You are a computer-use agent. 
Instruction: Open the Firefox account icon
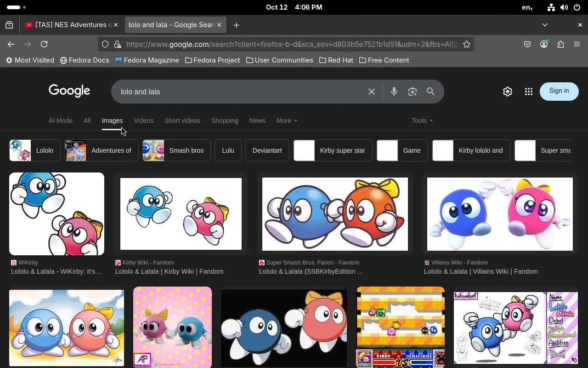(544, 44)
